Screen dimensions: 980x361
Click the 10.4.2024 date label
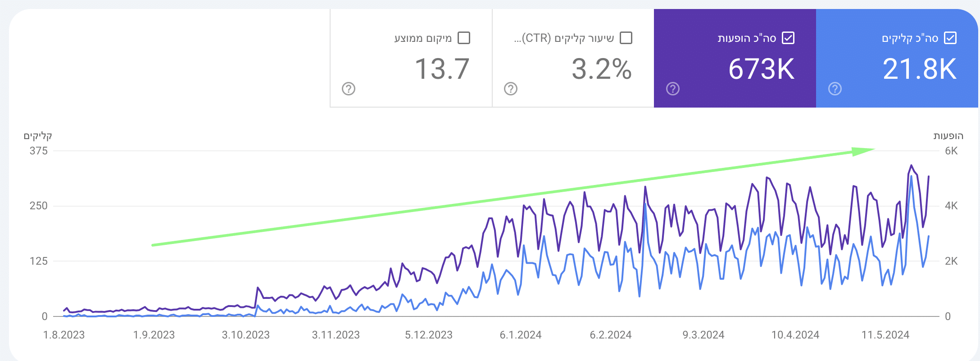coord(795,335)
